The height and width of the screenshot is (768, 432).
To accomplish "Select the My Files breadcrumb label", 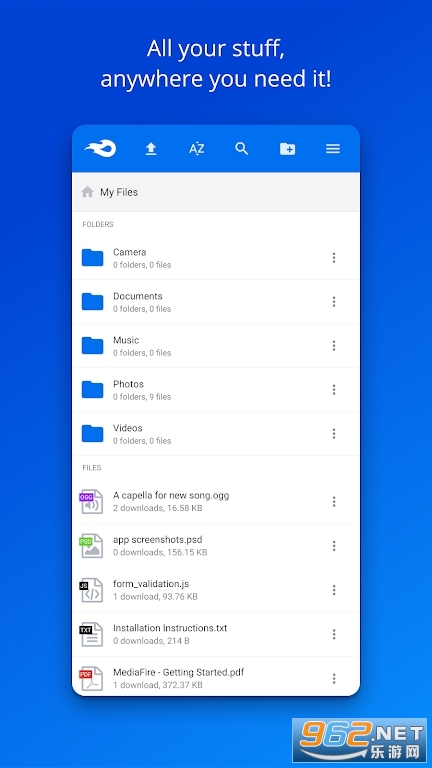I will pos(119,192).
